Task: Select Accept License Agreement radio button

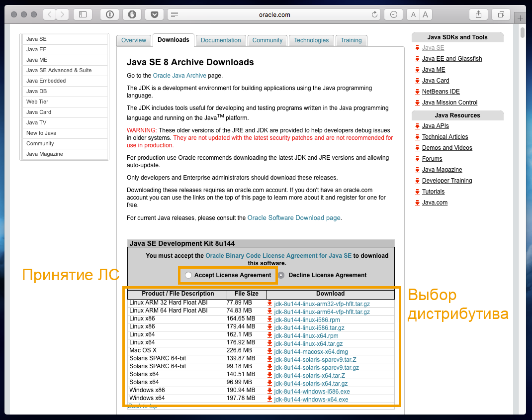Action: [x=188, y=275]
